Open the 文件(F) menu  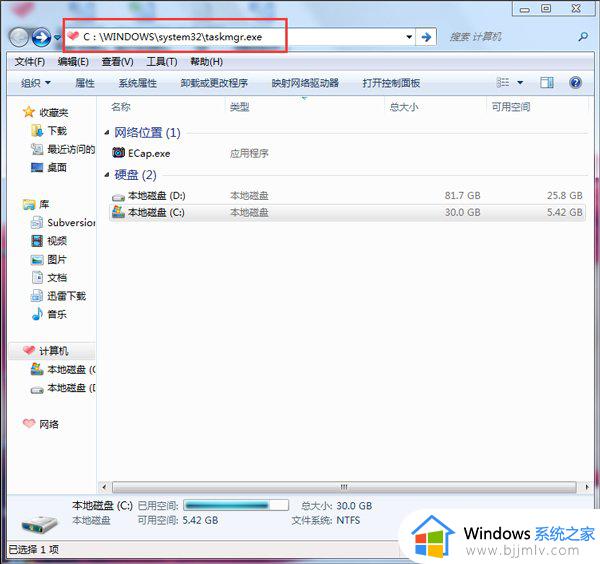click(29, 62)
